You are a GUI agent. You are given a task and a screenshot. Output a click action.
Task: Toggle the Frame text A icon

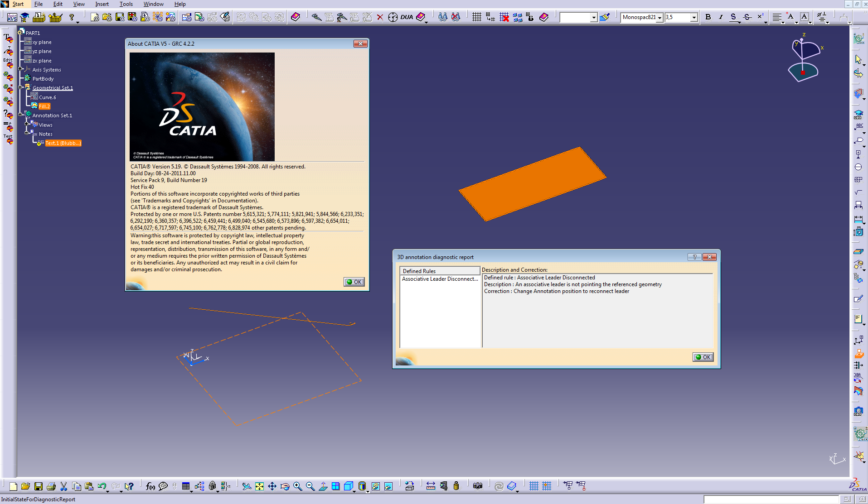click(x=804, y=17)
